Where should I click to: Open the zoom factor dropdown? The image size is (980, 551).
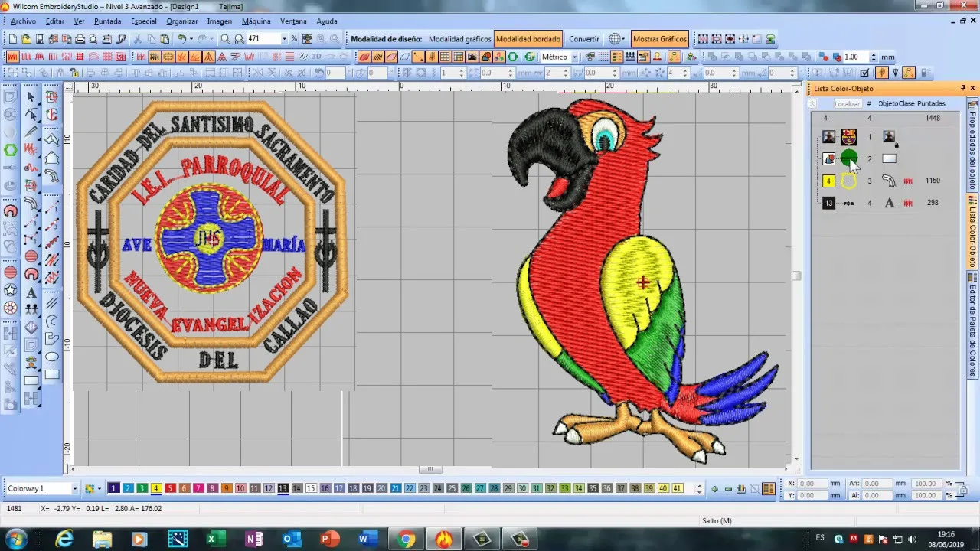click(284, 39)
